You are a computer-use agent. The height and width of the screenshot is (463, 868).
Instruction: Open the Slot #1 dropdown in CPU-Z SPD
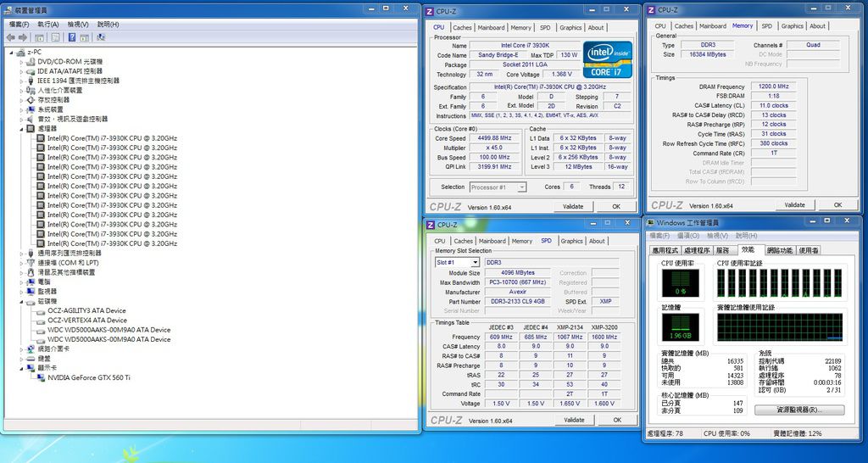[x=475, y=263]
